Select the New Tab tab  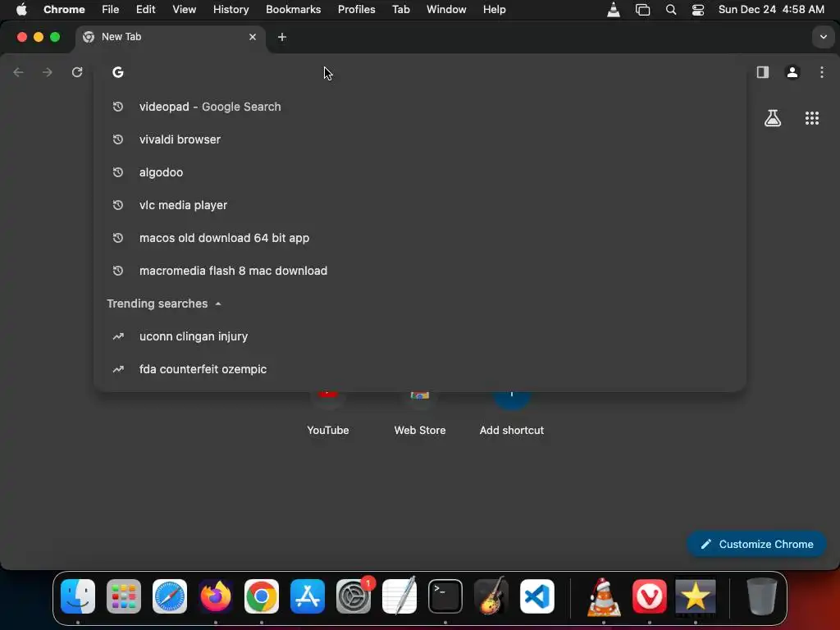tap(171, 37)
